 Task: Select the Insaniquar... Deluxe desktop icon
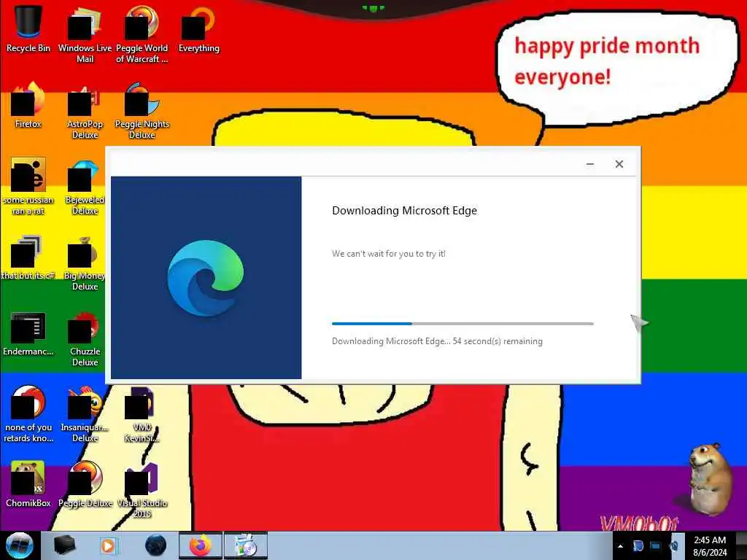[x=85, y=414]
